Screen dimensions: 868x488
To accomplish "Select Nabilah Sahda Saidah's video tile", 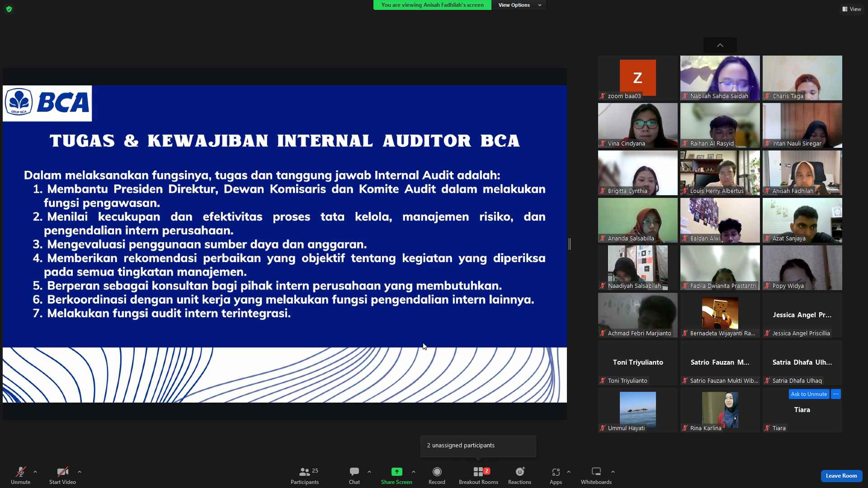I will pyautogui.click(x=720, y=78).
